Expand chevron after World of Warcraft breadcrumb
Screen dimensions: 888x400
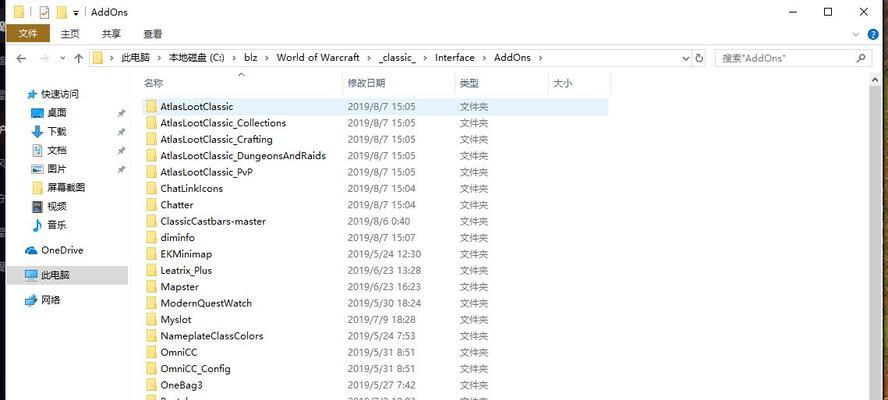tap(369, 57)
